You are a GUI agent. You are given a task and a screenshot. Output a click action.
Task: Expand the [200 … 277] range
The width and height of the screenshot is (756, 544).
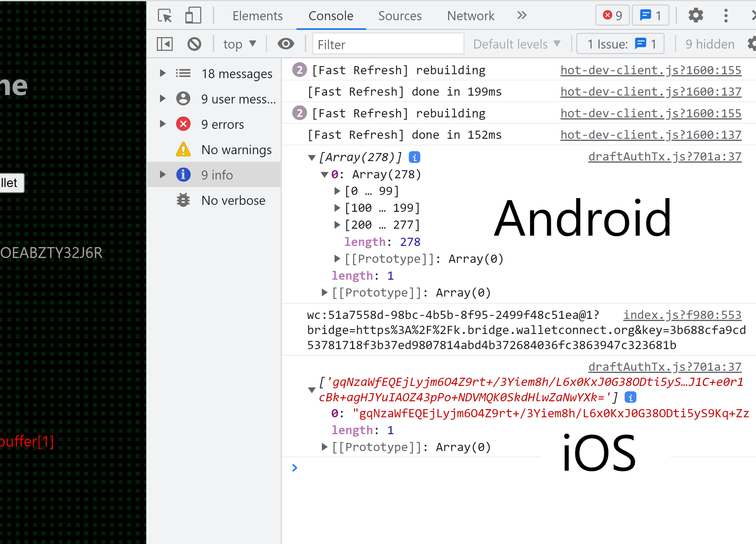tap(337, 225)
